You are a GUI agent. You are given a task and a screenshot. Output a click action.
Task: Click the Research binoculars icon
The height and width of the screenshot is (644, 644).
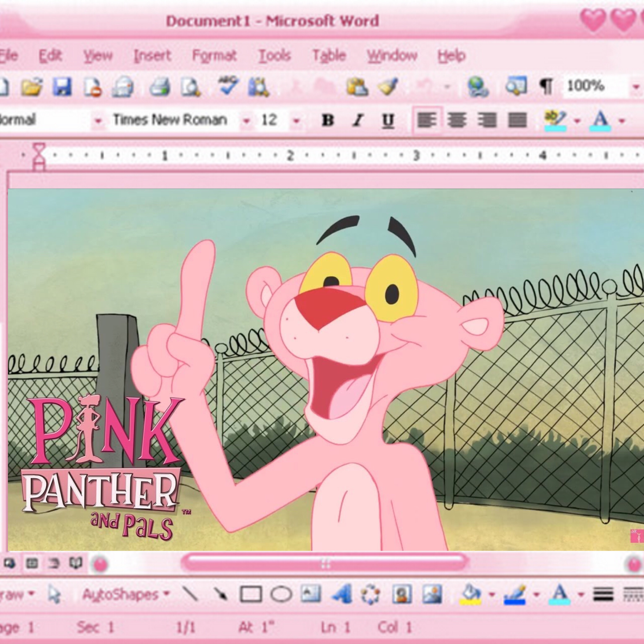(x=258, y=87)
